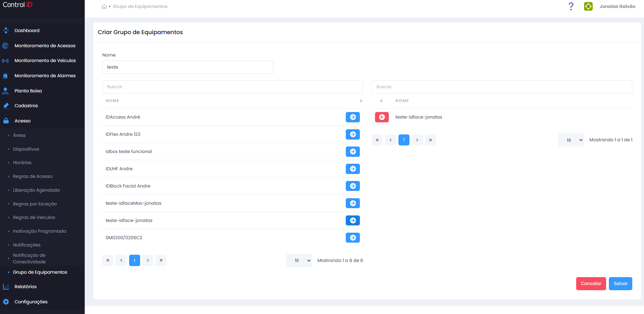Open right list page size dropdown
Viewport: 644px width, 314px height.
coord(571,140)
